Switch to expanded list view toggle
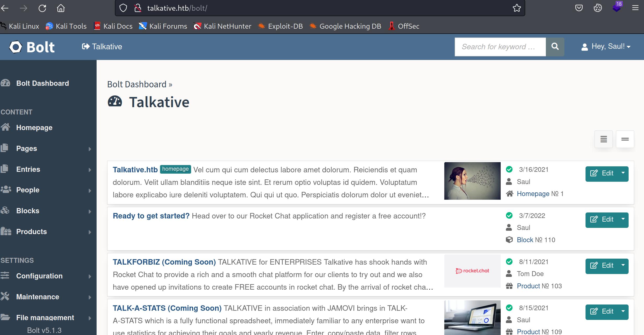Viewport: 644px width, 335px height. coord(604,139)
